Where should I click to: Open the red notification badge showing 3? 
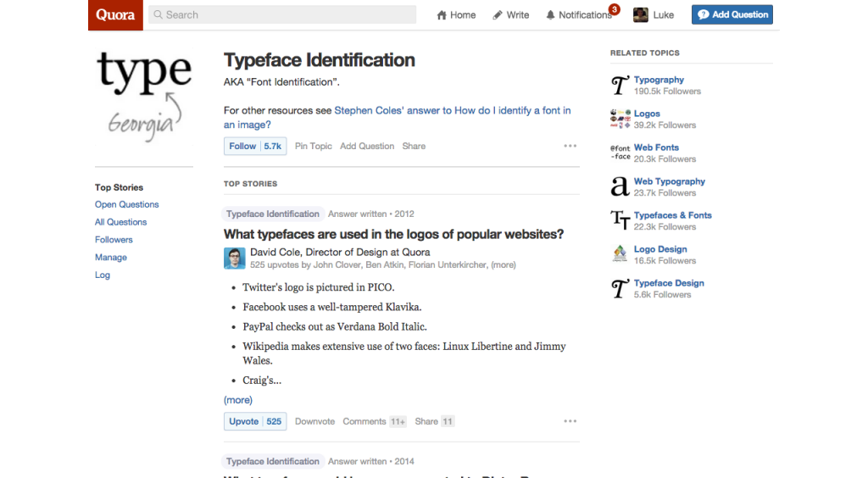point(614,8)
